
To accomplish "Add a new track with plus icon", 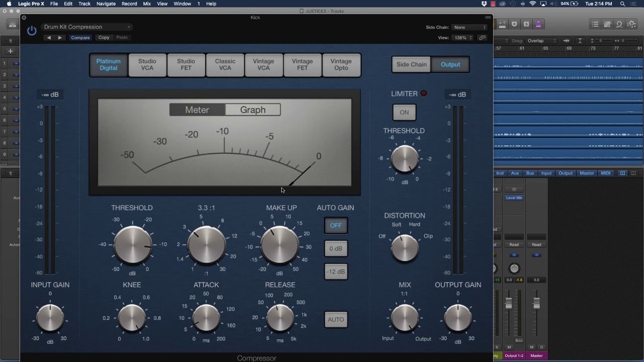I will click(10, 51).
